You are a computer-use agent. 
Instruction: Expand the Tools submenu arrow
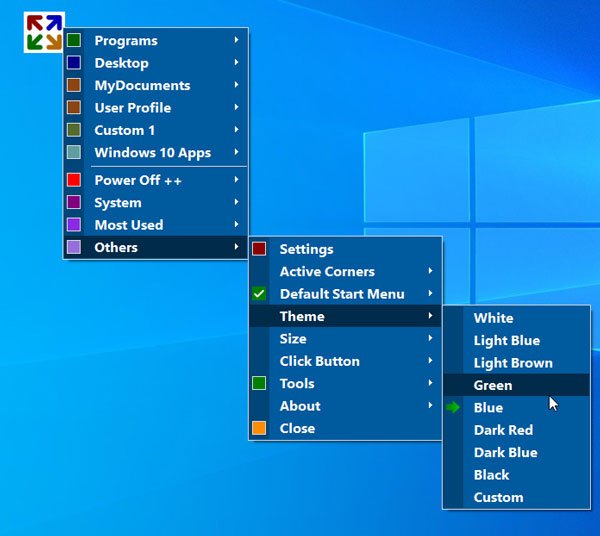tap(430, 383)
